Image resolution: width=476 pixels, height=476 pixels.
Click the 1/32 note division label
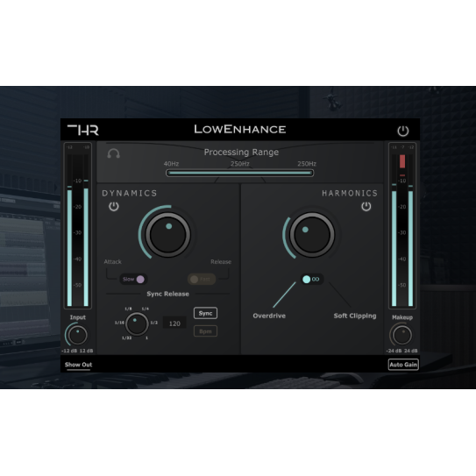coord(126,337)
